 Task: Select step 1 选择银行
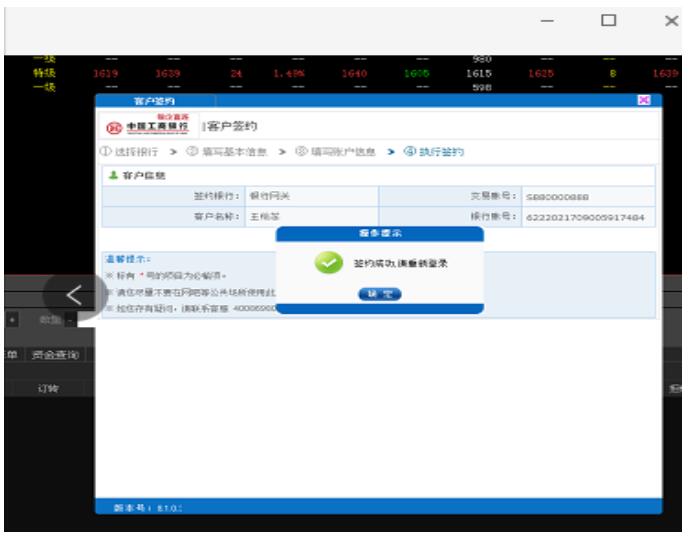pyautogui.click(x=129, y=152)
